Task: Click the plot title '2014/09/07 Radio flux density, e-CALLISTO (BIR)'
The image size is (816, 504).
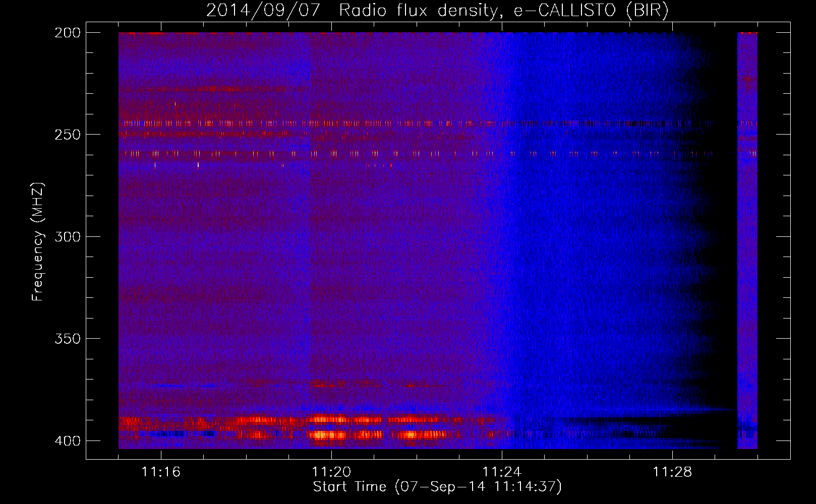Action: tap(437, 10)
